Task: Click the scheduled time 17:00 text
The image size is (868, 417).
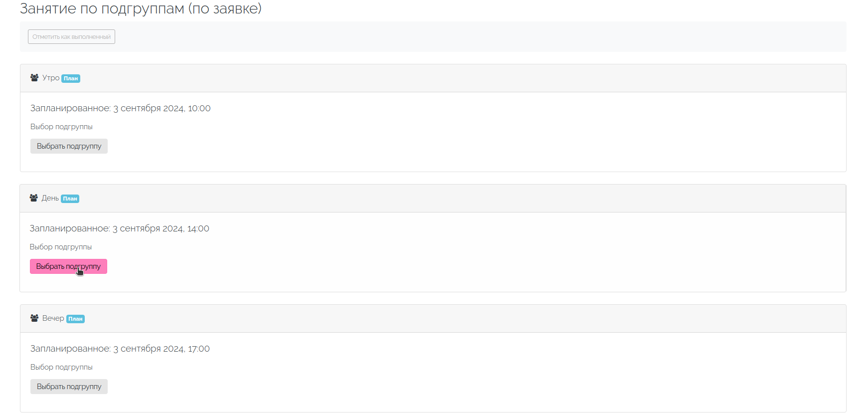Action: 198,349
